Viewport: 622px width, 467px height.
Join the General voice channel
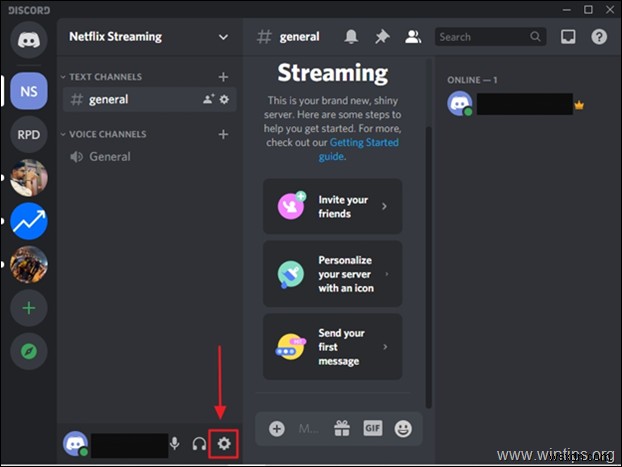pyautogui.click(x=150, y=157)
